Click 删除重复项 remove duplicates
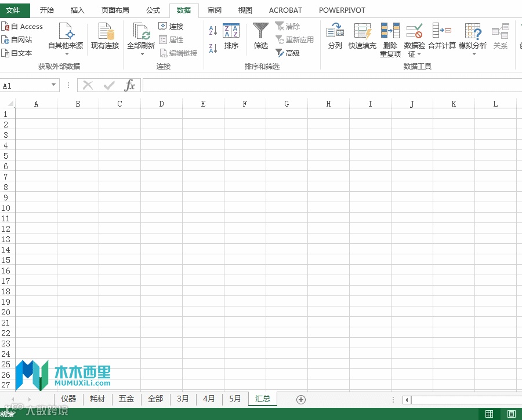The height and width of the screenshot is (420, 522). (390, 40)
